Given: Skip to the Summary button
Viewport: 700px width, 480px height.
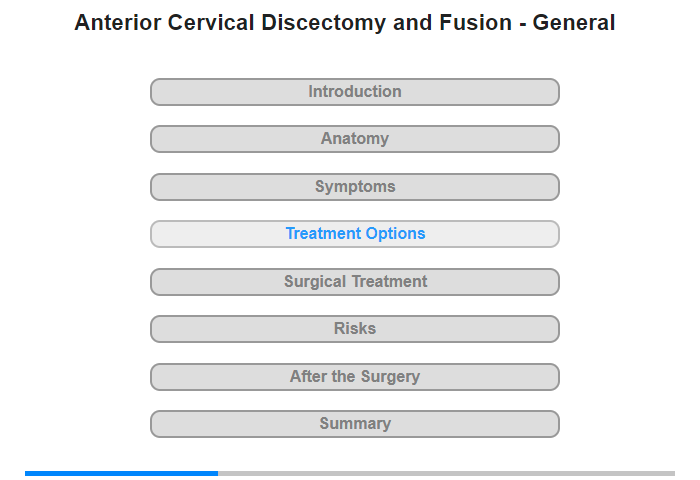Looking at the screenshot, I should click(354, 424).
